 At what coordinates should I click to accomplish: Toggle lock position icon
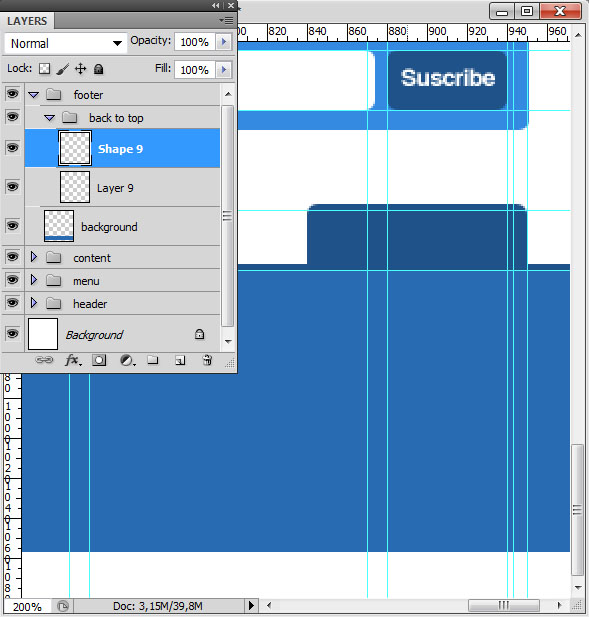[x=80, y=69]
